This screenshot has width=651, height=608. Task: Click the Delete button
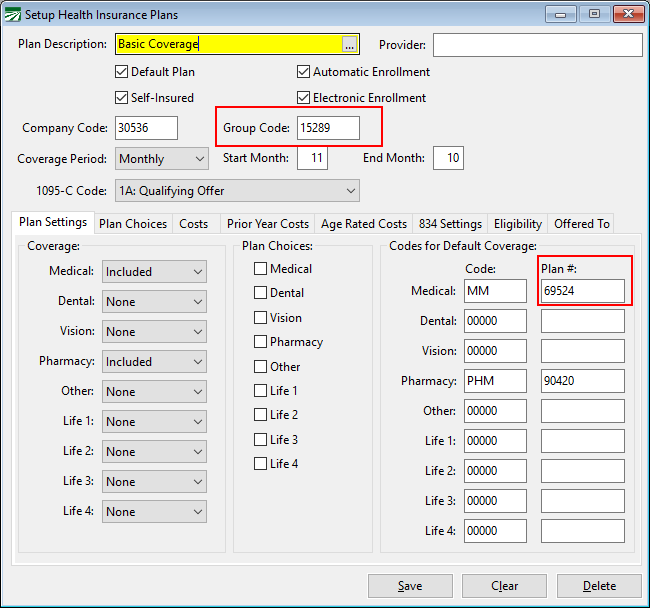tap(599, 586)
